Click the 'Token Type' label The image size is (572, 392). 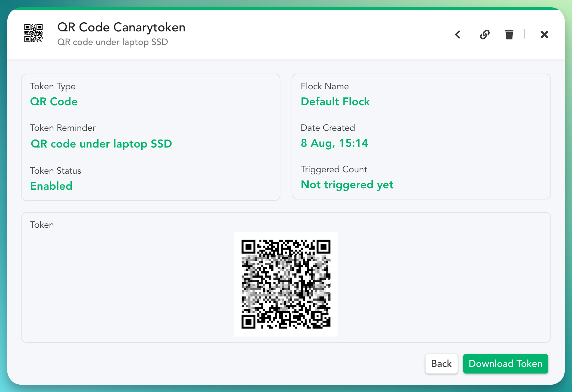pos(53,86)
